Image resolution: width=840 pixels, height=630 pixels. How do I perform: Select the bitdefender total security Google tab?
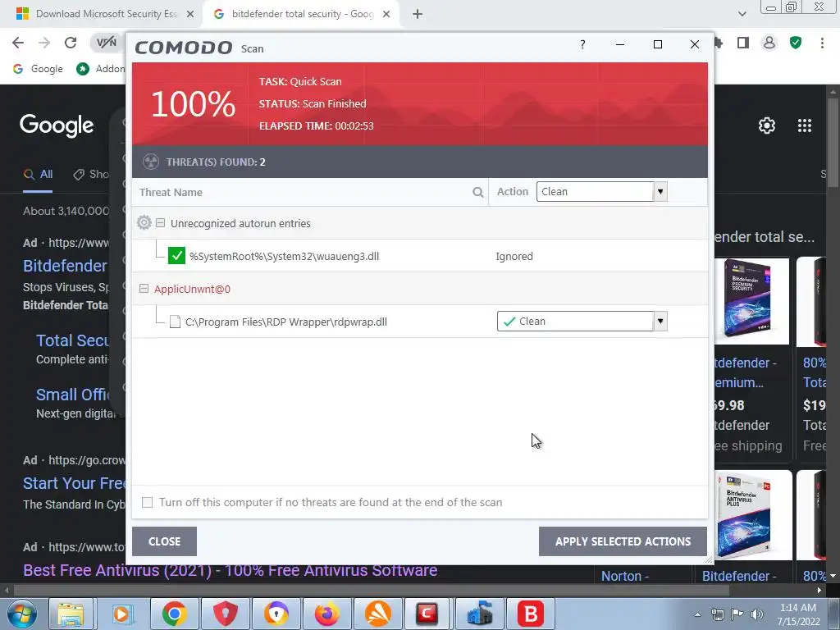303,14
